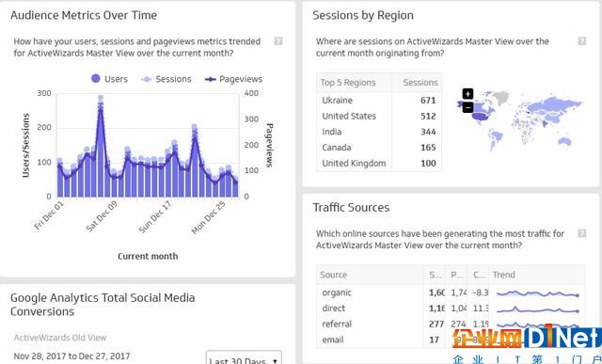Select the Ukraine row in regions table

[379, 101]
